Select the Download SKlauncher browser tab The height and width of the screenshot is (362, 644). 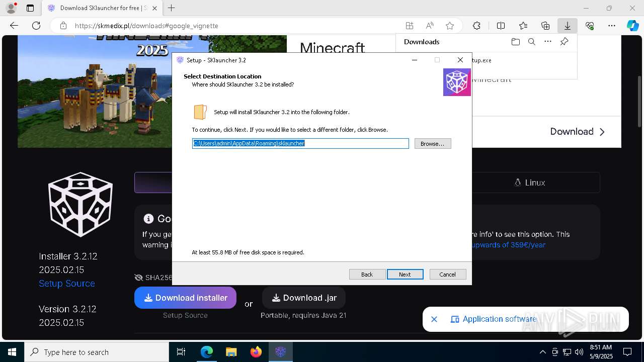[x=102, y=8]
